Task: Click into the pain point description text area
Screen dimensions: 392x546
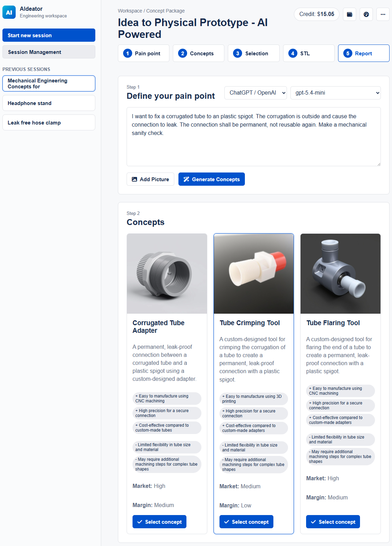Action: pos(254,137)
